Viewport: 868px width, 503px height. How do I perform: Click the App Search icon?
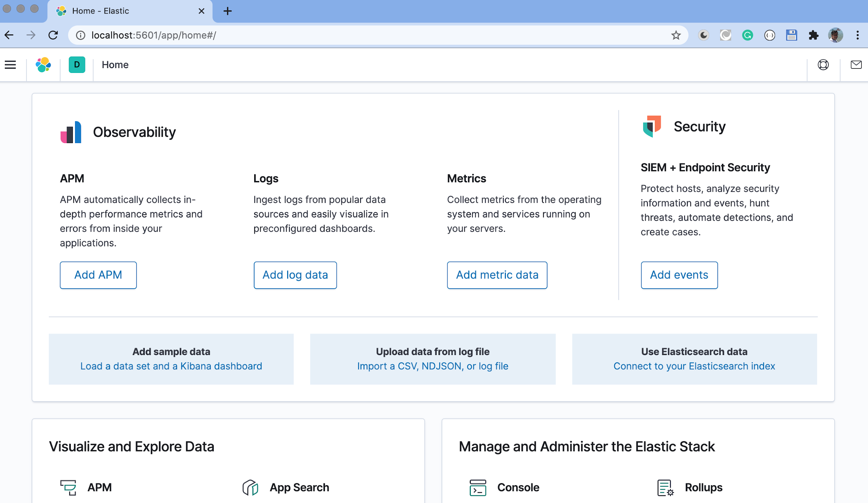tap(250, 487)
